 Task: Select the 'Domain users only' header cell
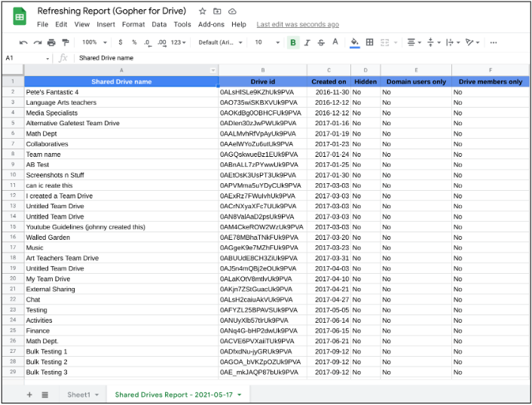tap(416, 81)
